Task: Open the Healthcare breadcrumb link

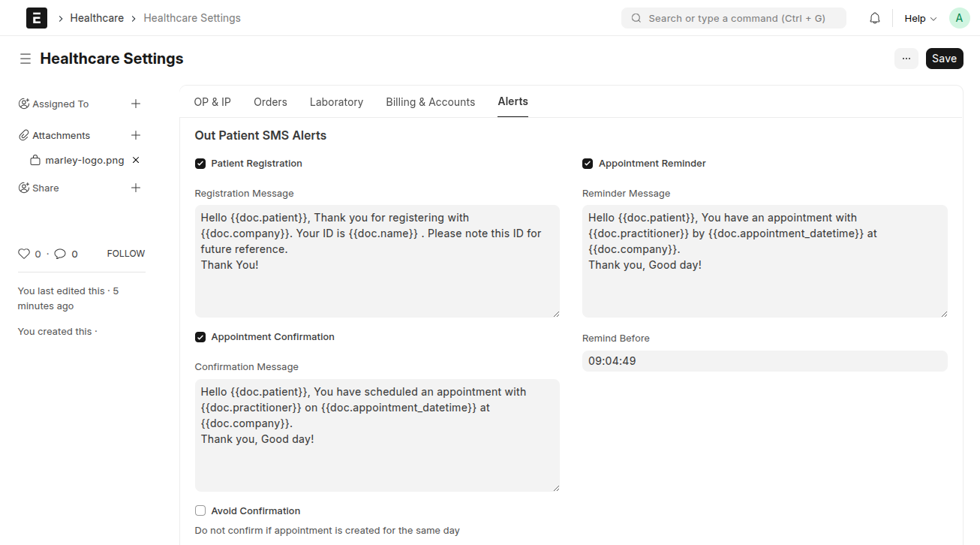Action: click(x=97, y=18)
